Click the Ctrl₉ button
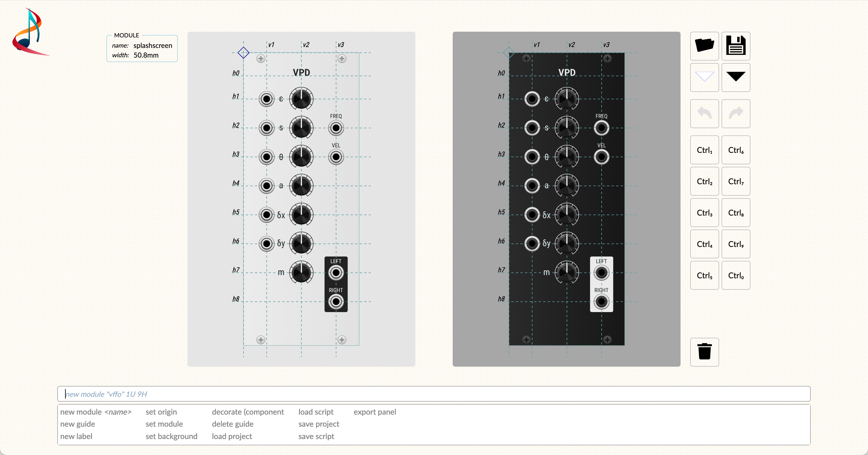Image resolution: width=868 pixels, height=455 pixels. pos(736,244)
